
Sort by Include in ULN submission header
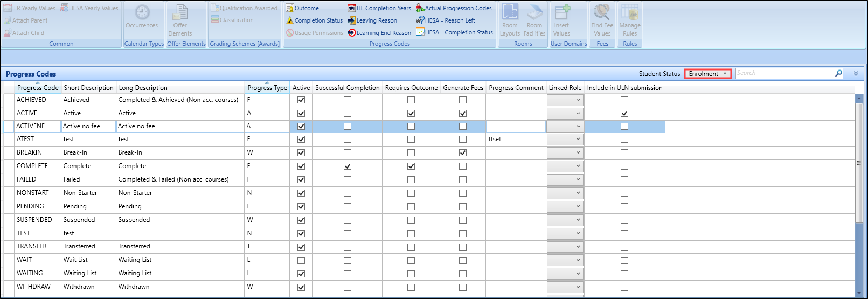click(625, 88)
